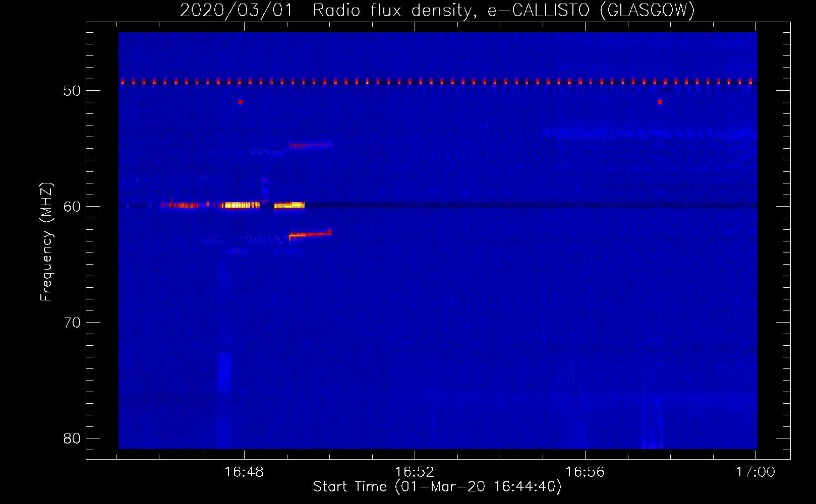Click the 80 frequency tick label
The image size is (816, 504).
(x=72, y=438)
